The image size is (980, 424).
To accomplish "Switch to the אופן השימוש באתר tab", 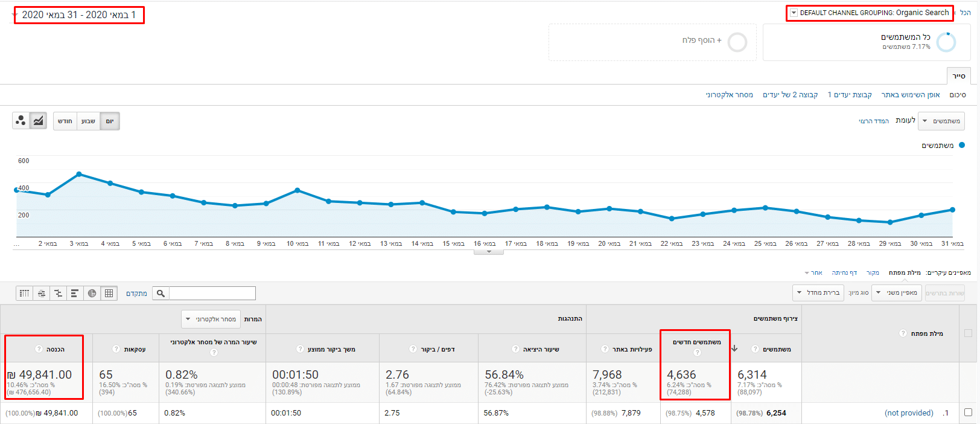I will click(x=910, y=95).
